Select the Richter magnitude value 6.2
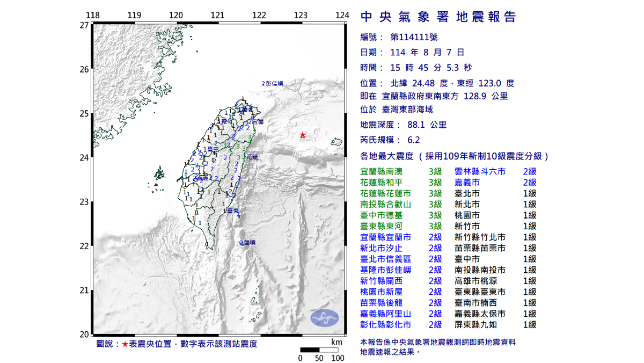The image size is (644, 363). point(414,140)
